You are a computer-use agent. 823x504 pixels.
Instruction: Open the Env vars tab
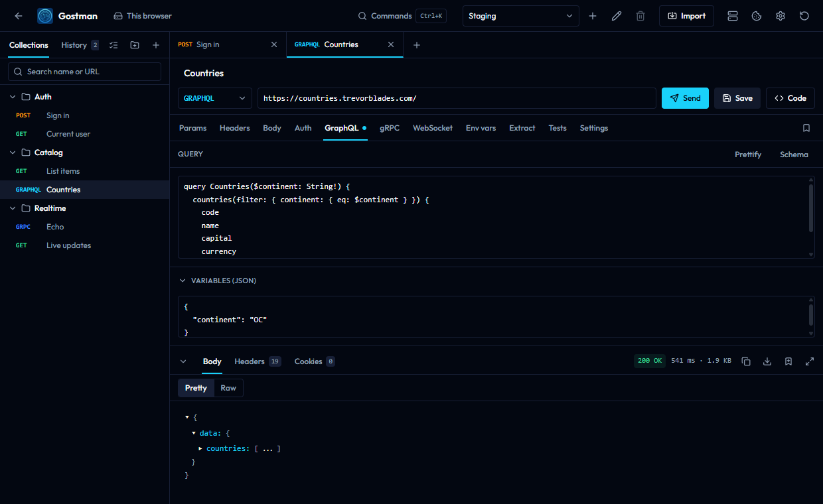pyautogui.click(x=481, y=128)
